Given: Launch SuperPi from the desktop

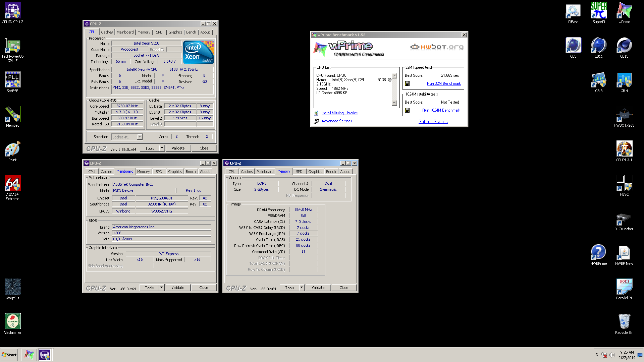Looking at the screenshot, I should 599,13.
